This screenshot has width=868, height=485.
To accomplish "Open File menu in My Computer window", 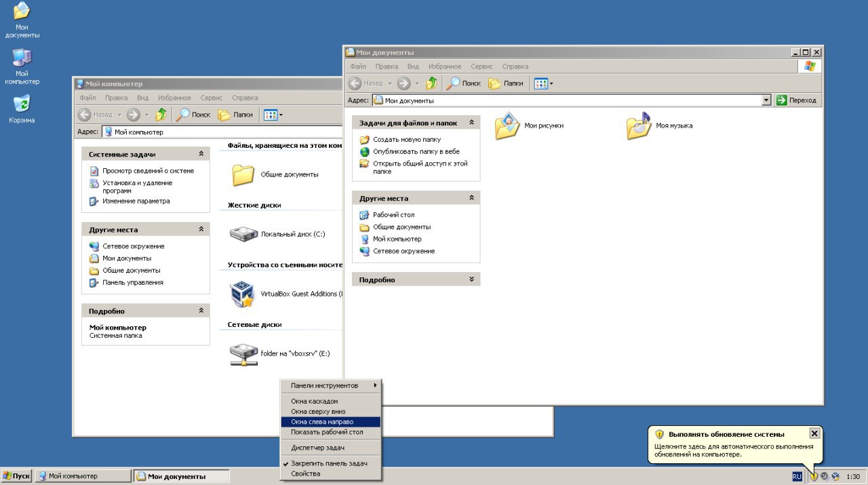I will point(87,98).
